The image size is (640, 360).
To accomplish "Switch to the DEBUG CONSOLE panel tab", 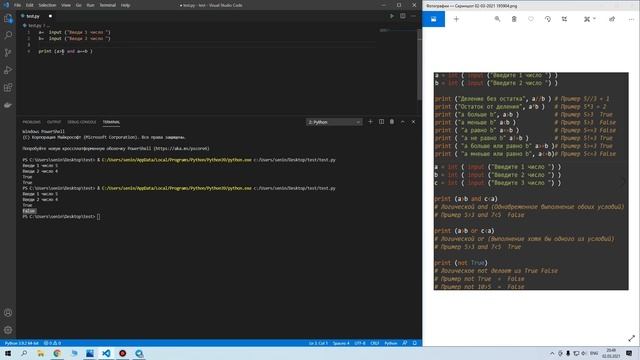I will coord(82,122).
